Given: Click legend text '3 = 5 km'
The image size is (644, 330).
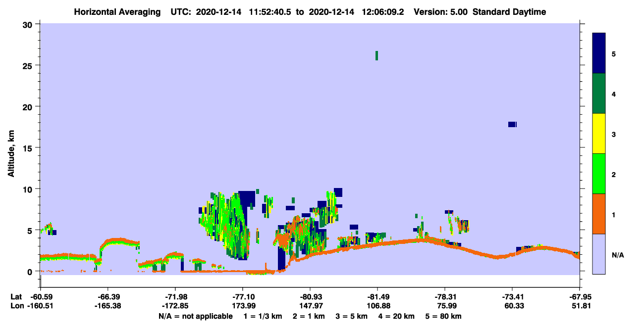Looking at the screenshot, I should [351, 316].
